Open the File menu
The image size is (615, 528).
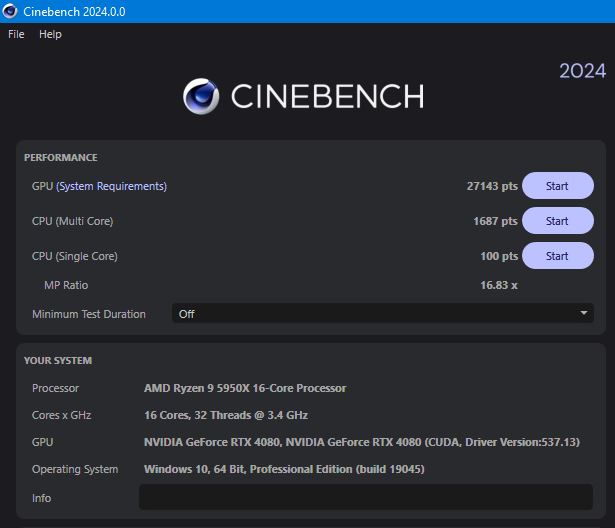pos(16,34)
